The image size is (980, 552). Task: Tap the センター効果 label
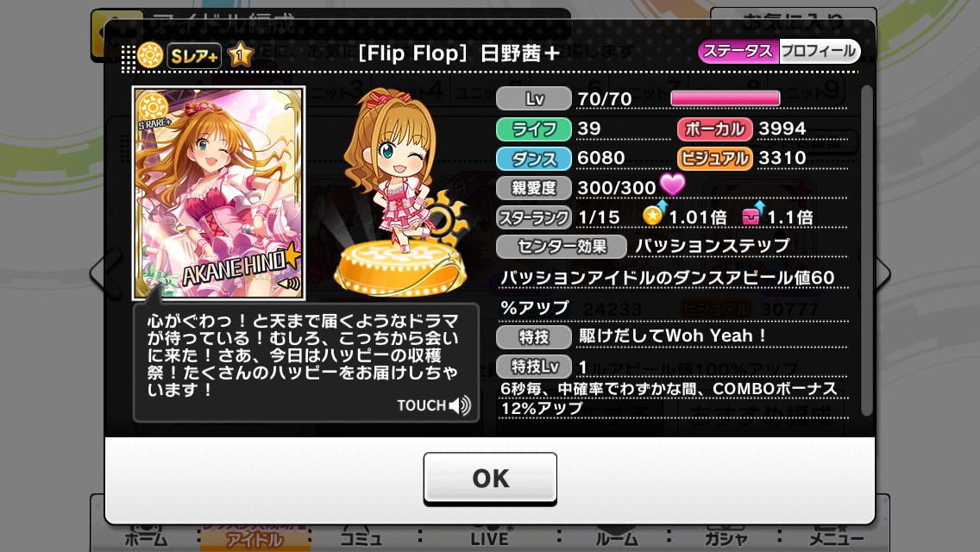[x=562, y=247]
